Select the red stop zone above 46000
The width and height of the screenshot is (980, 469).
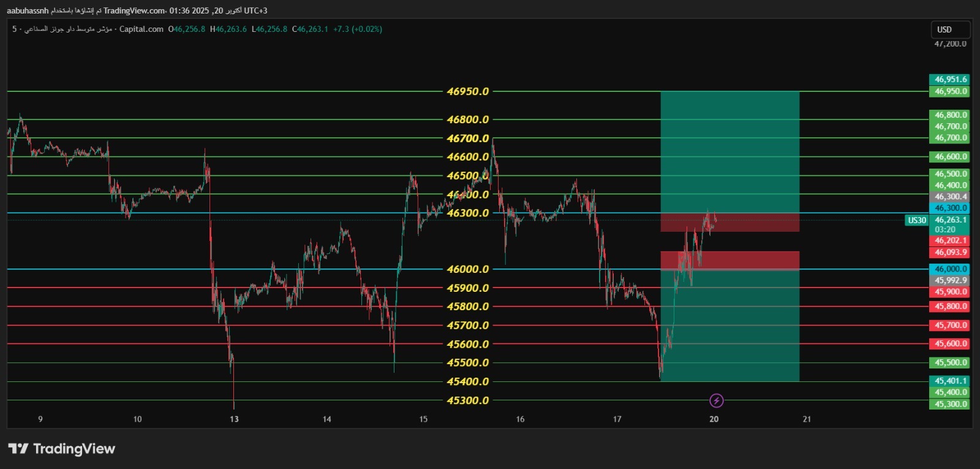pyautogui.click(x=729, y=260)
